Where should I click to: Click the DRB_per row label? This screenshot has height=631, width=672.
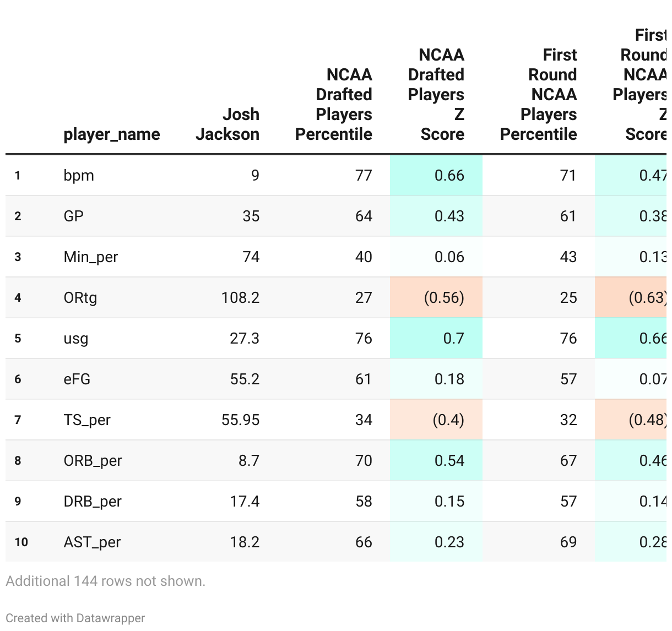tap(93, 502)
